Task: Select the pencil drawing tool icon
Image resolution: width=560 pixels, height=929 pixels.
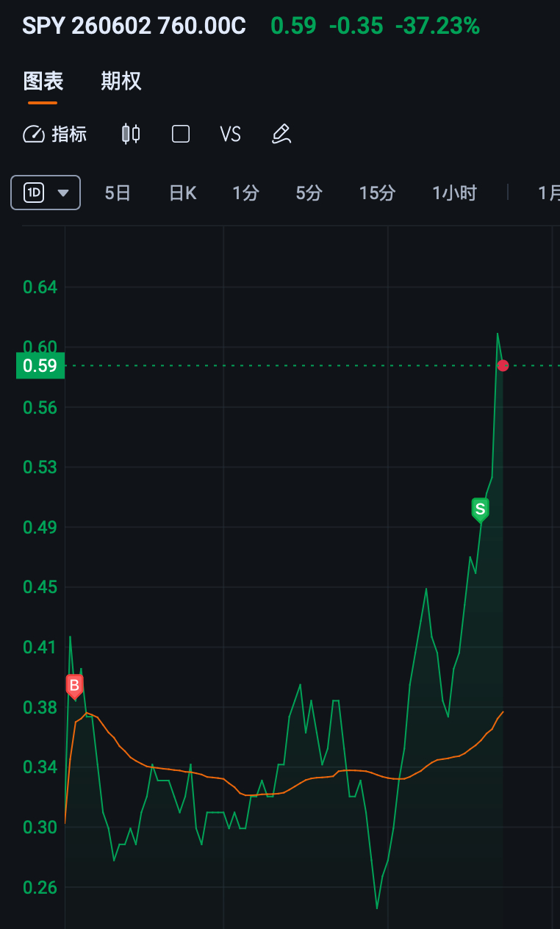Action: 281,134
